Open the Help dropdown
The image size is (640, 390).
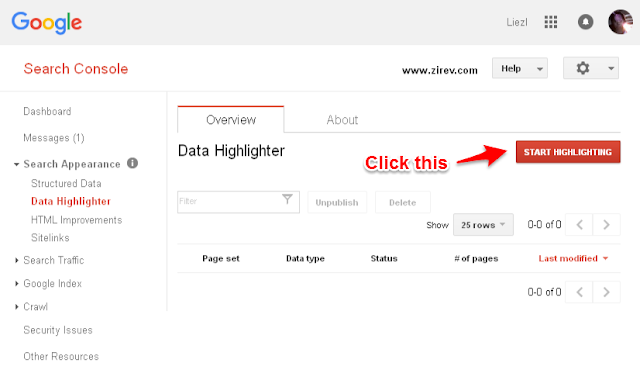(520, 68)
